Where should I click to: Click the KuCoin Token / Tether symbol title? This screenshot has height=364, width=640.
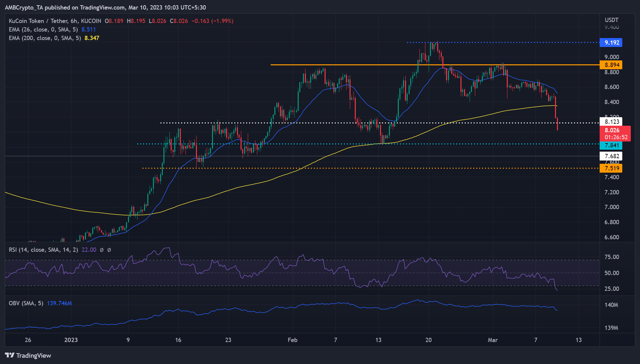[x=55, y=21]
